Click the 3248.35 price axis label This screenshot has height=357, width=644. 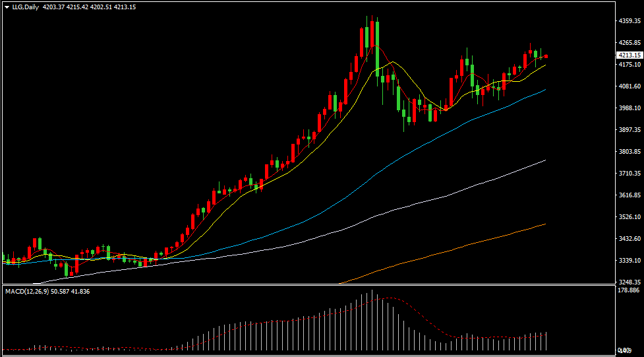pos(629,282)
